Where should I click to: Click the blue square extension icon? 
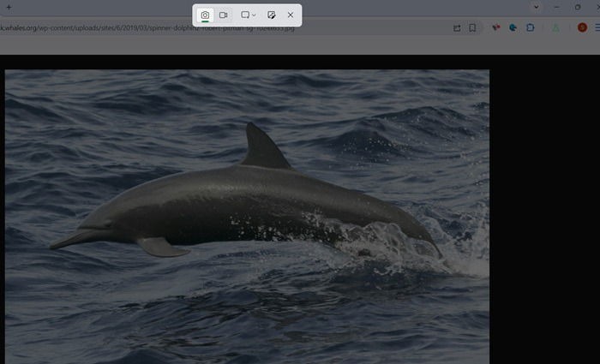(x=531, y=27)
